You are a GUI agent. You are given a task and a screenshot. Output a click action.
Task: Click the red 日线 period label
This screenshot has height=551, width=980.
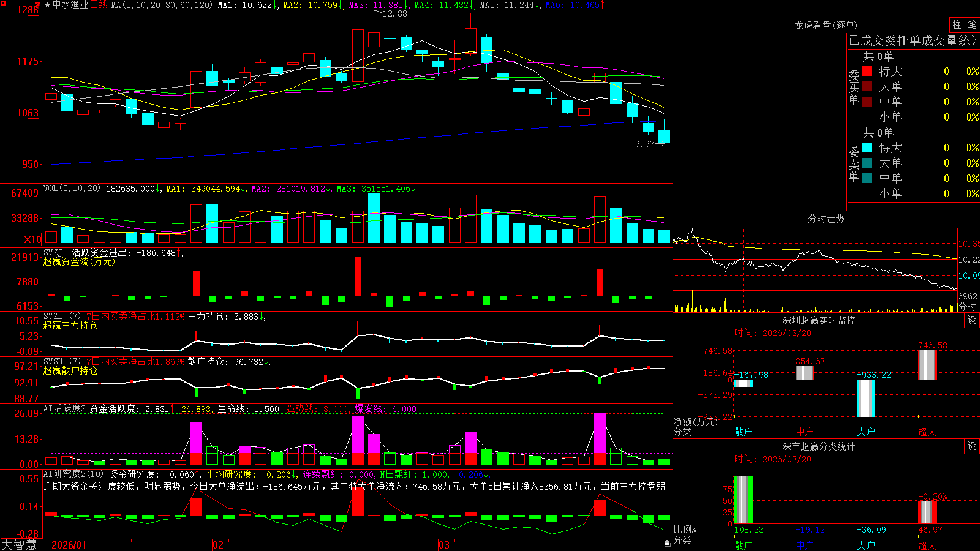click(99, 5)
